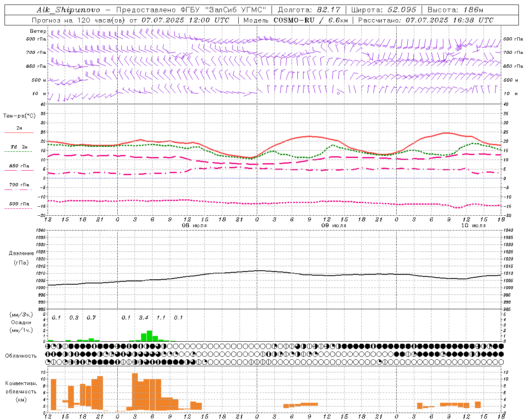This screenshot has height=420, width=525.
Task: Click the 850 гПа label on right wind axis
Action: pos(513,66)
